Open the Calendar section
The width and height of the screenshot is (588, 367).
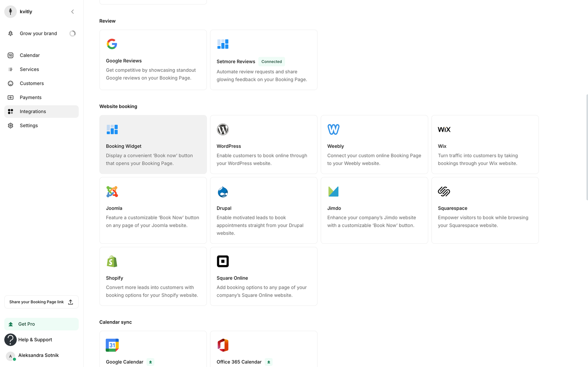(x=42, y=55)
